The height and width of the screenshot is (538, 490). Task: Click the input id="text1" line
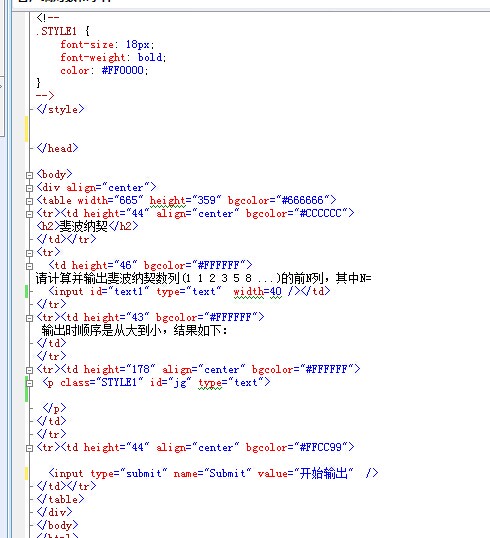click(x=189, y=291)
